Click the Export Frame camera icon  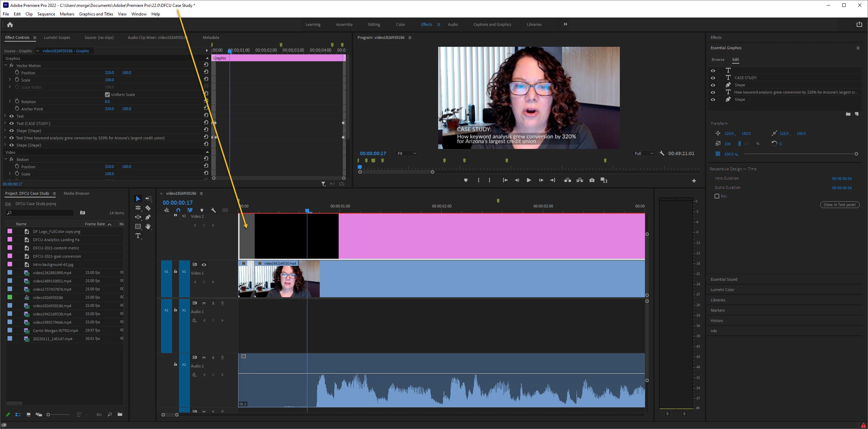(592, 180)
